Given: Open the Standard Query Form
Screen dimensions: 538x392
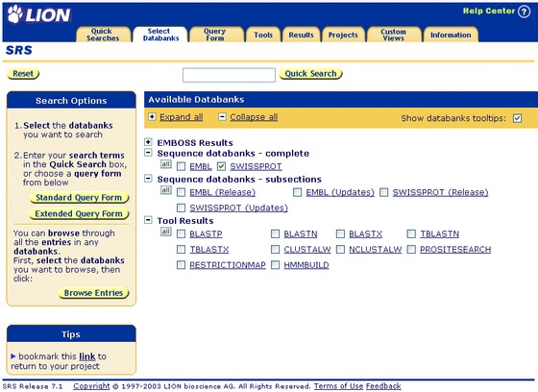Looking at the screenshot, I should [79, 197].
